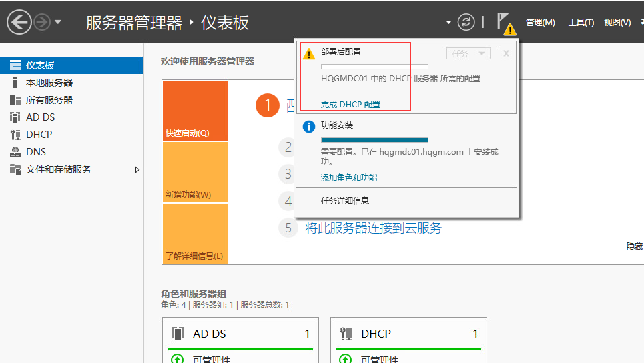The image size is (644, 363).
Task: Open the navigation history dropdown arrow
Action: point(58,23)
